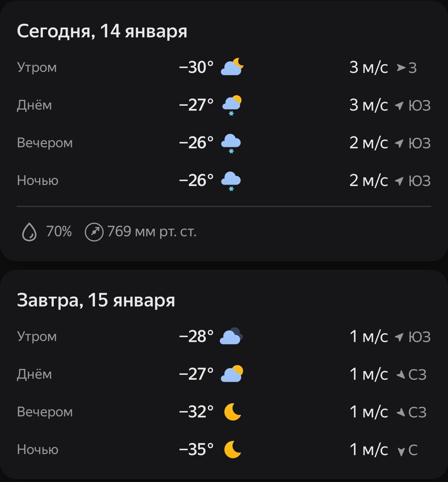Viewport: 448px width, 482px height.
Task: Open the "Сегодня, 14 января" heading
Action: click(102, 31)
